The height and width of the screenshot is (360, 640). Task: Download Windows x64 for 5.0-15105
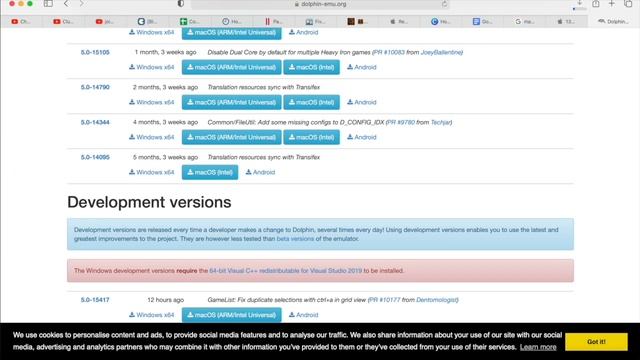point(151,67)
